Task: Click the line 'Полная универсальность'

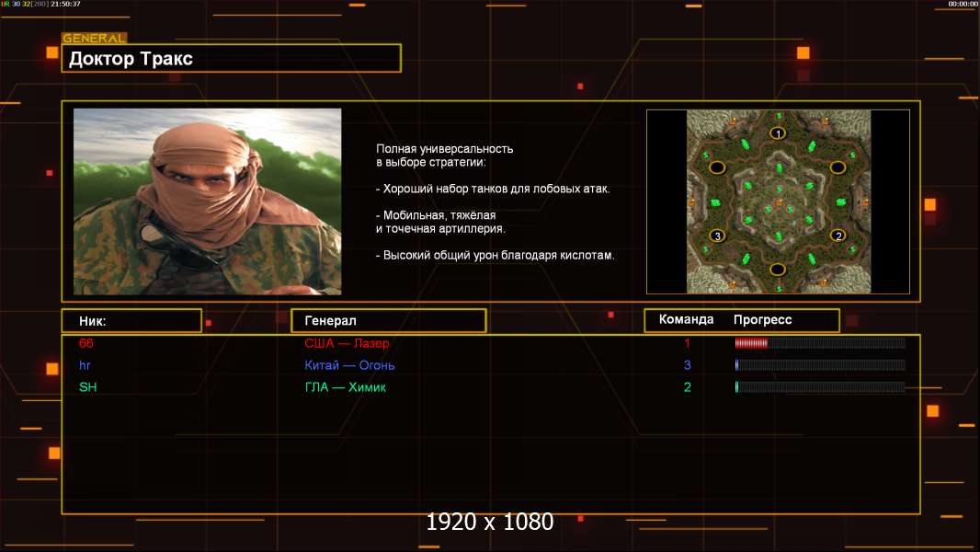Action: click(x=444, y=149)
